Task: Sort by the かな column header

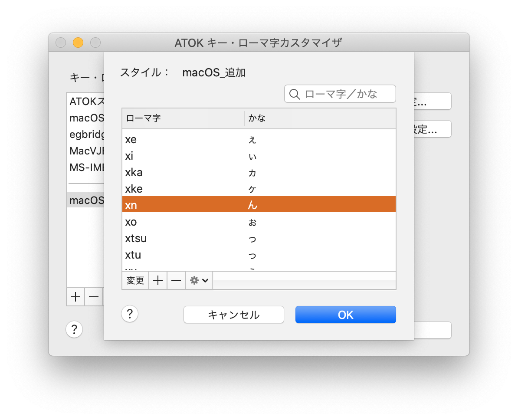Action: [x=320, y=118]
